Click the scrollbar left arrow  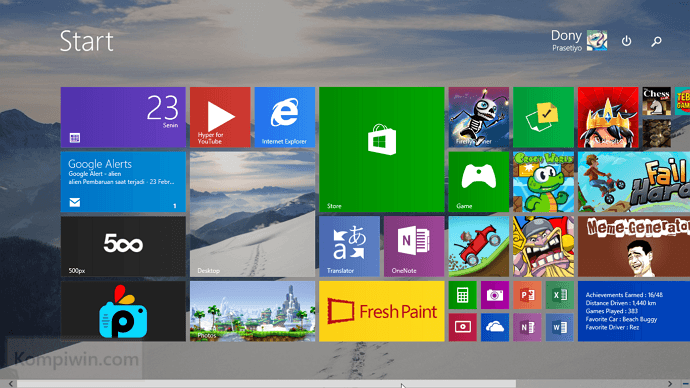coord(11,384)
